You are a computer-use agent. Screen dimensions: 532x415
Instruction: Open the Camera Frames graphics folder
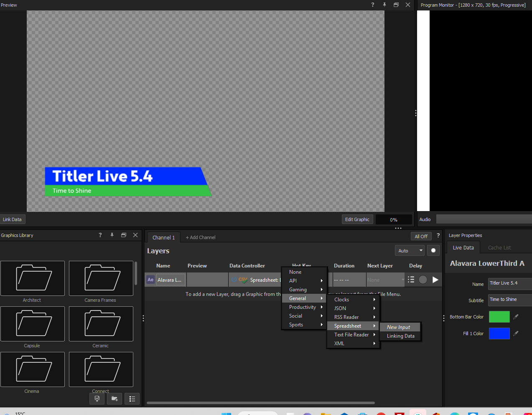pos(101,278)
